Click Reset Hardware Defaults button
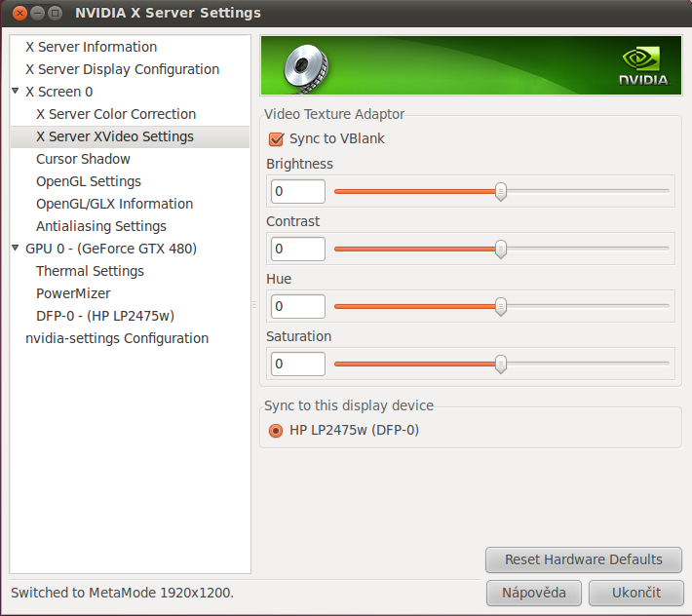This screenshot has width=692, height=616. click(584, 560)
